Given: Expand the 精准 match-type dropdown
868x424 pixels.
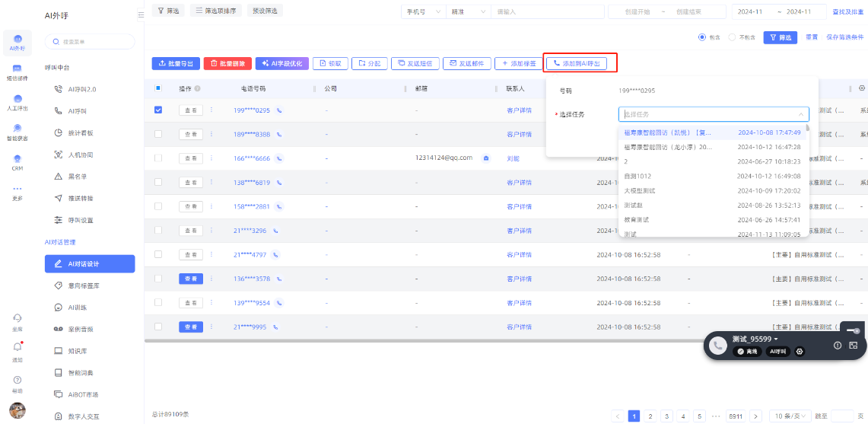Looking at the screenshot, I should pyautogui.click(x=468, y=12).
